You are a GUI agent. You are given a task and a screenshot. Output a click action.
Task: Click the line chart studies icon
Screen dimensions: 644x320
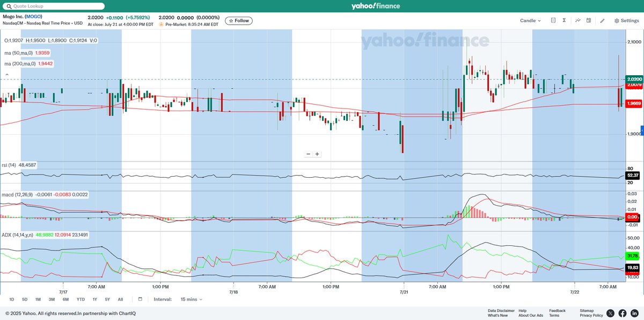click(x=578, y=20)
